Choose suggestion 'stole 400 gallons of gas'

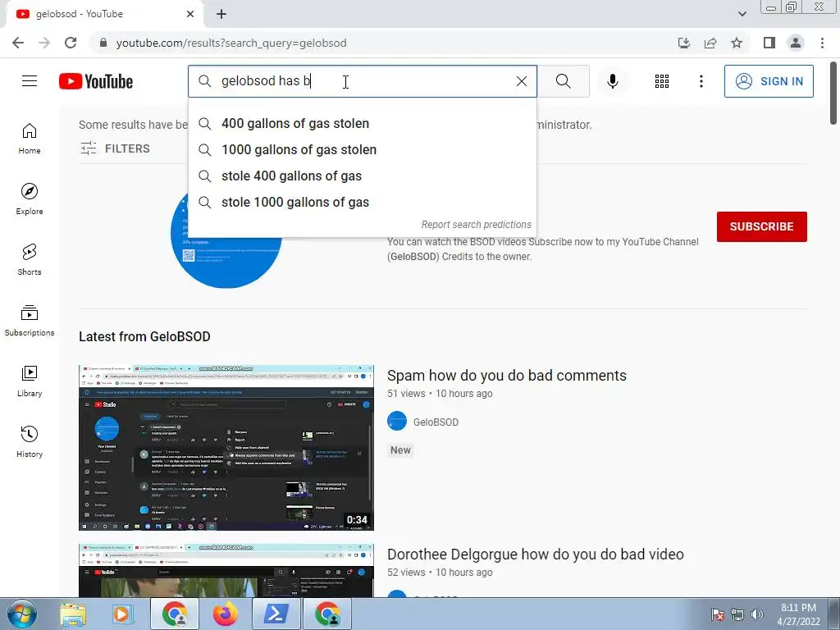pyautogui.click(x=362, y=176)
